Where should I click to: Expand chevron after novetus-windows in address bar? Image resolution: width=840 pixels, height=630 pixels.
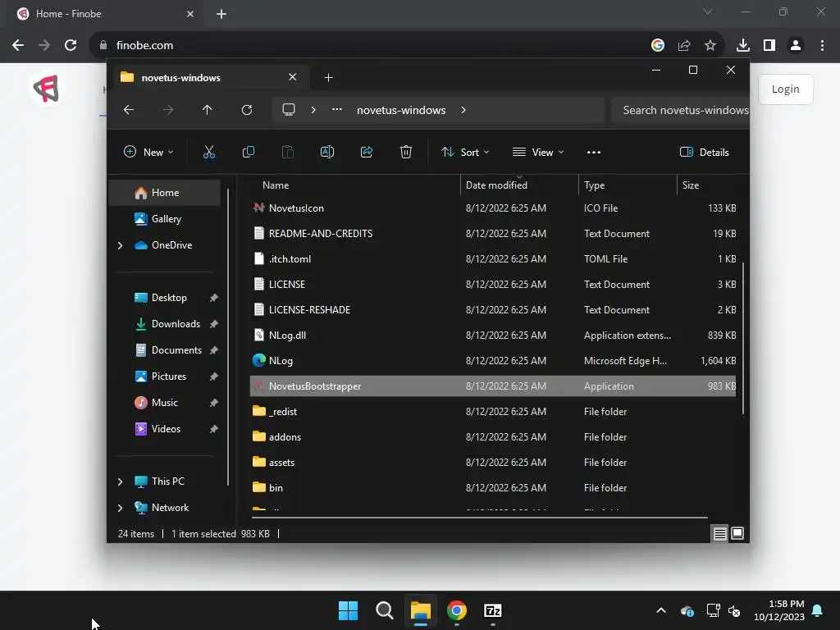(x=463, y=110)
